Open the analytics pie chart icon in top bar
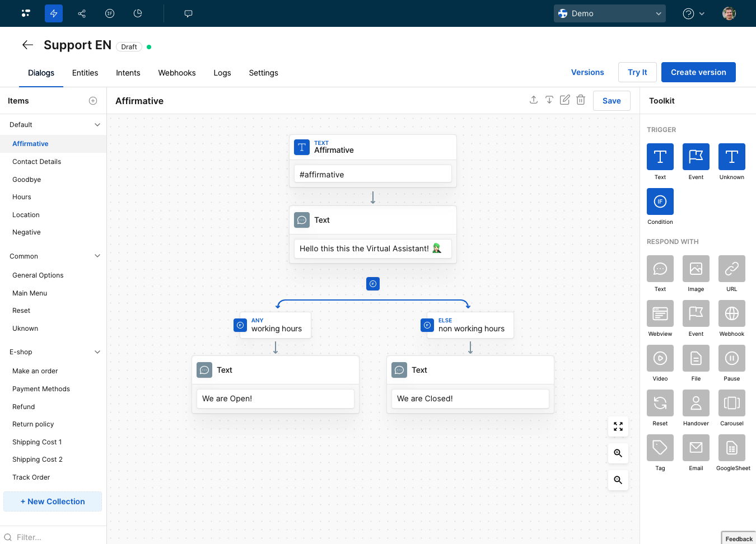This screenshot has width=756, height=544. 138,13
